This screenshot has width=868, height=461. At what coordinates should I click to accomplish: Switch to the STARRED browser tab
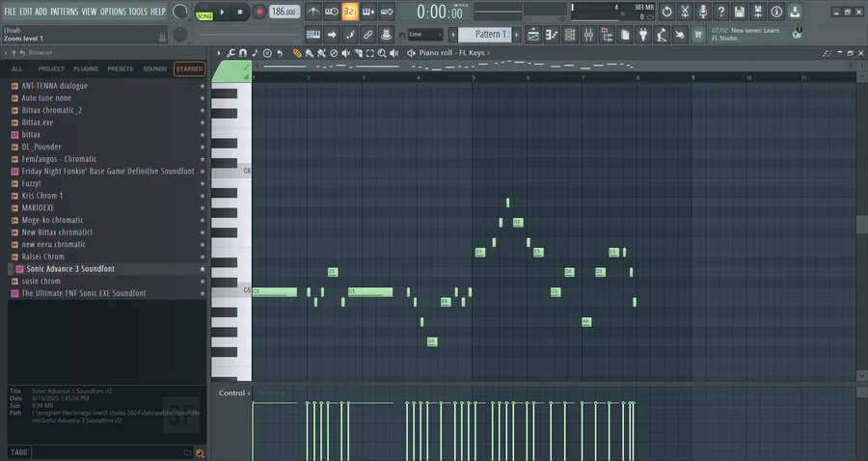(x=189, y=69)
